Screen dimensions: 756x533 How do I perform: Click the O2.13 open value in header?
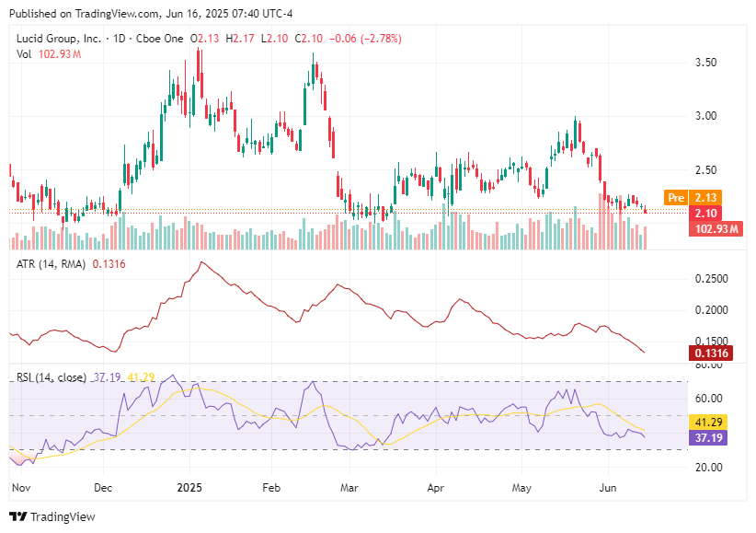205,39
